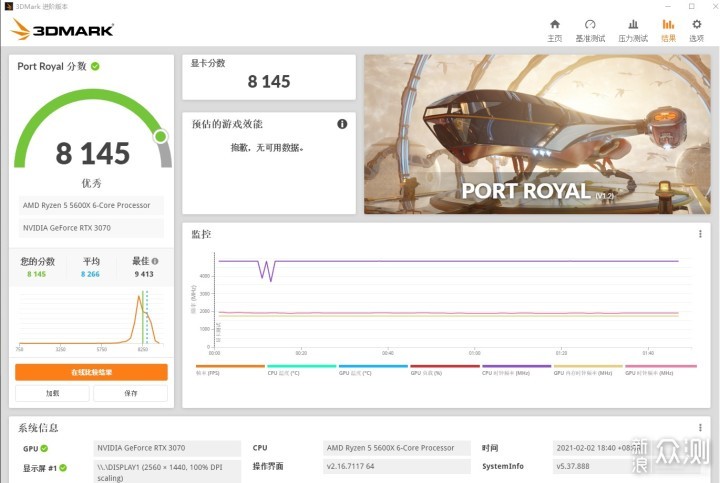
Task: Open the Stress Tests (压力测试) tab
Action: [x=633, y=30]
